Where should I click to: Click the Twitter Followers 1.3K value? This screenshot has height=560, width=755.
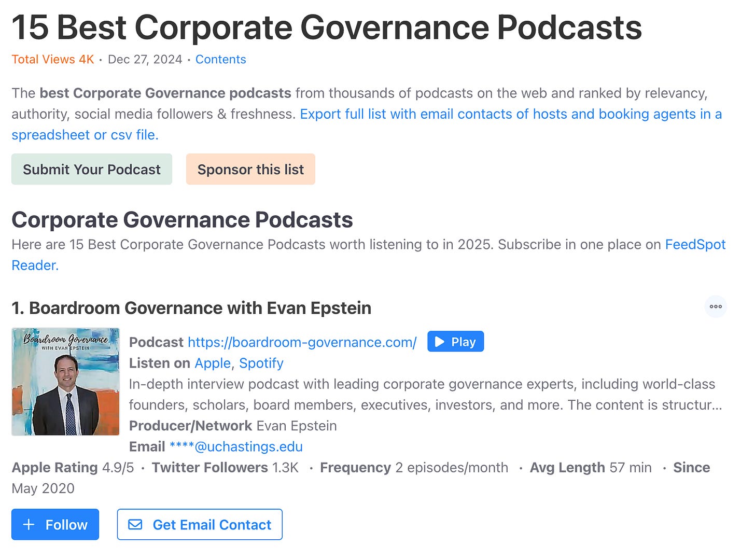[225, 467]
